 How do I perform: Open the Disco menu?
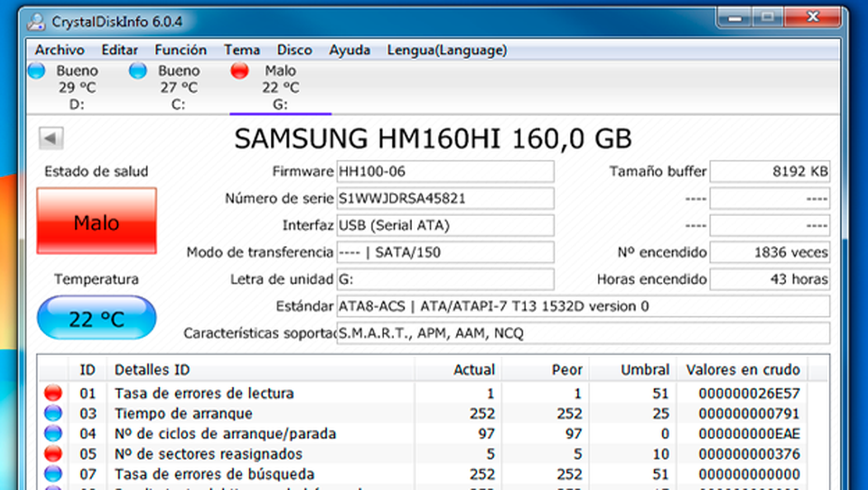coord(294,50)
